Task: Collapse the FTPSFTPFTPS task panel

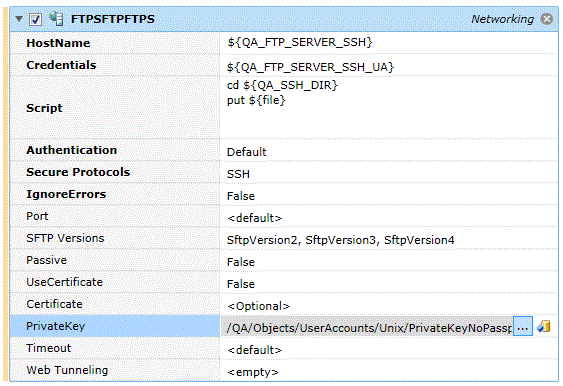Action: pyautogui.click(x=19, y=19)
